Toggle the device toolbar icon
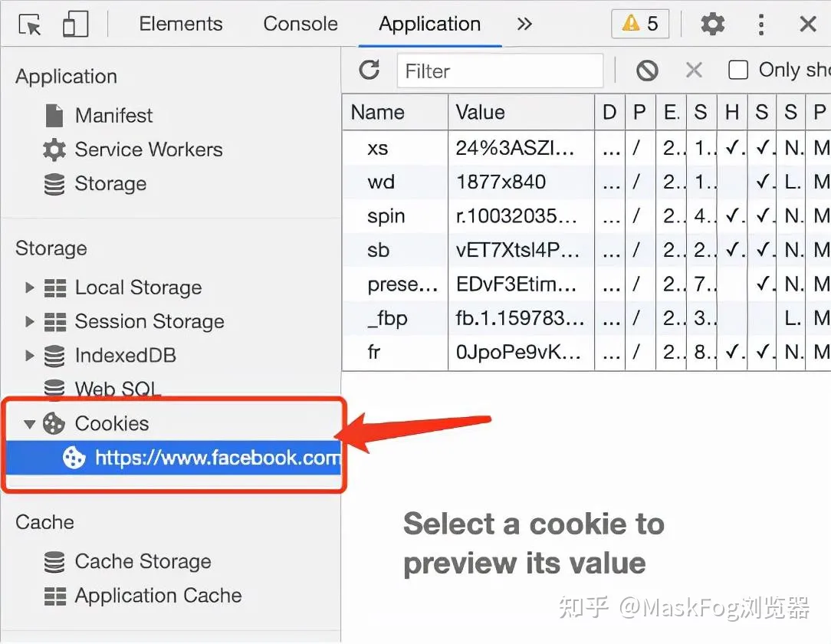Viewport: 831px width, 644px height. tap(74, 25)
